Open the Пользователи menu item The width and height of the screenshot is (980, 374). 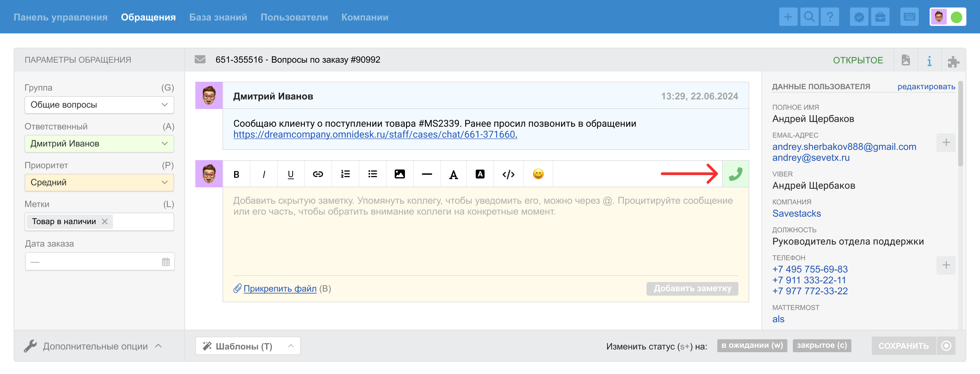tap(294, 17)
